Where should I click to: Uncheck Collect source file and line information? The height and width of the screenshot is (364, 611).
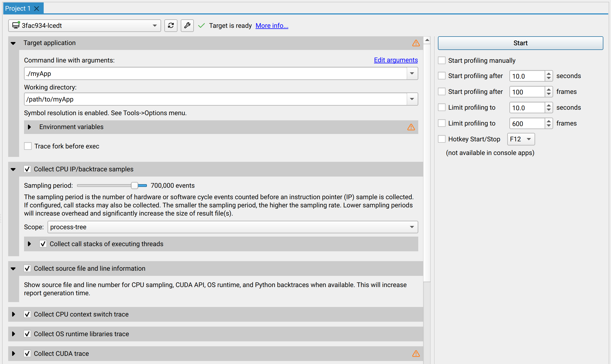click(x=27, y=268)
